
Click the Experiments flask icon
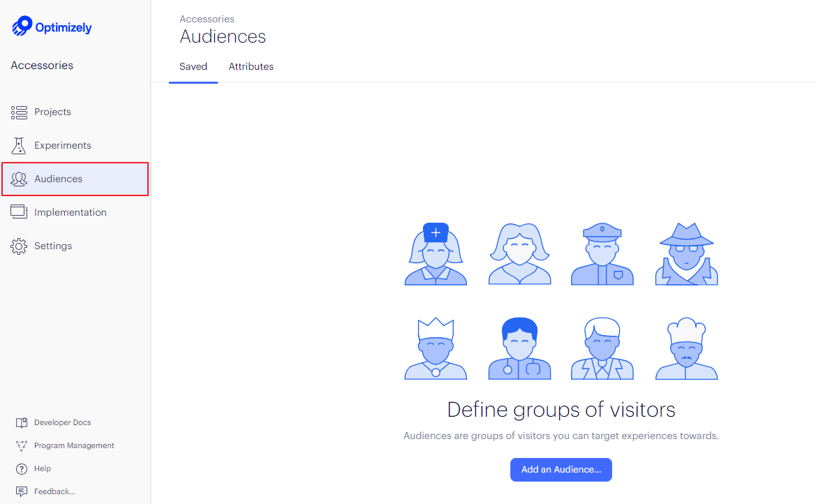pyautogui.click(x=19, y=146)
